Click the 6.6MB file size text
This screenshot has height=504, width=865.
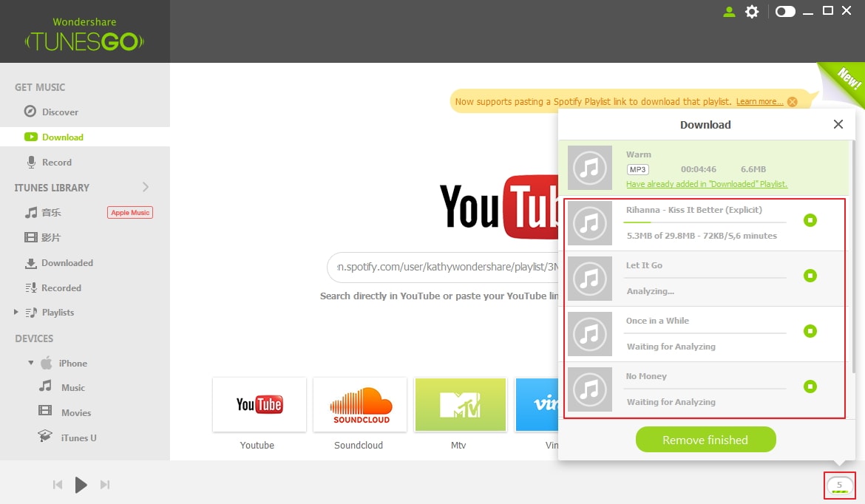pos(753,169)
